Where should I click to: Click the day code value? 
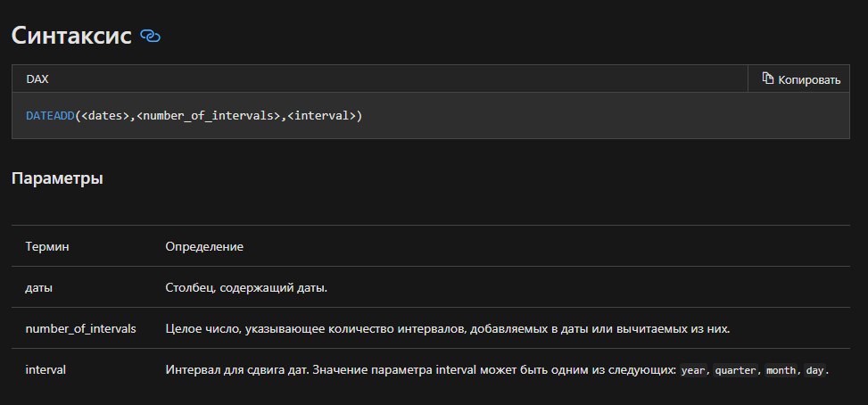814,371
